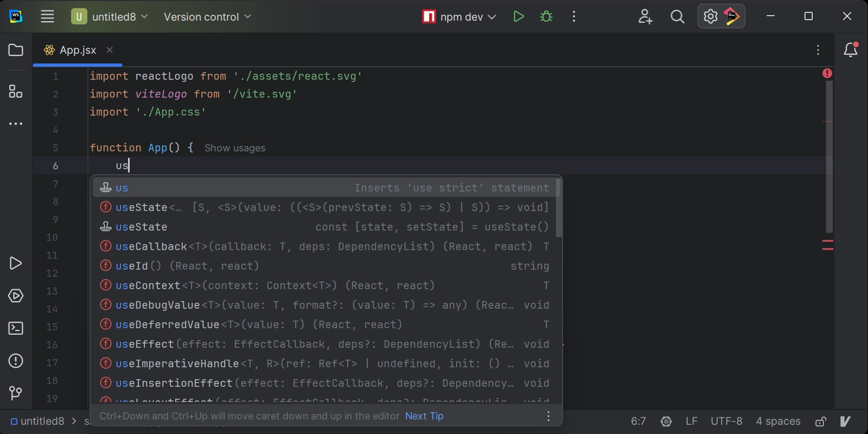
Task: Open Search Everywhere magnifier
Action: tap(677, 17)
